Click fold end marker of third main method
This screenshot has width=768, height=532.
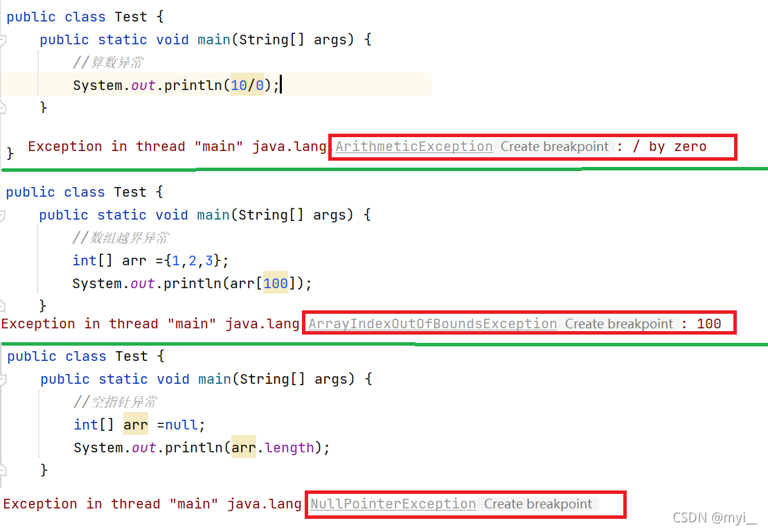click(3, 471)
